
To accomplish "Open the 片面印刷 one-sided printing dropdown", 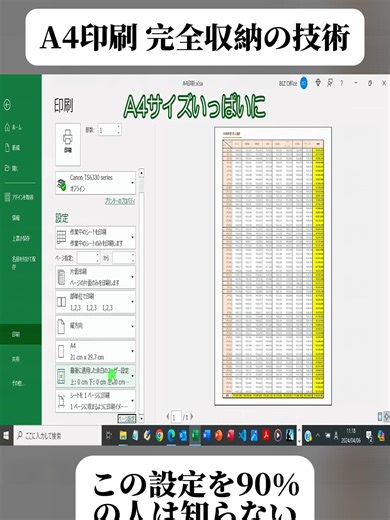I will click(x=96, y=277).
